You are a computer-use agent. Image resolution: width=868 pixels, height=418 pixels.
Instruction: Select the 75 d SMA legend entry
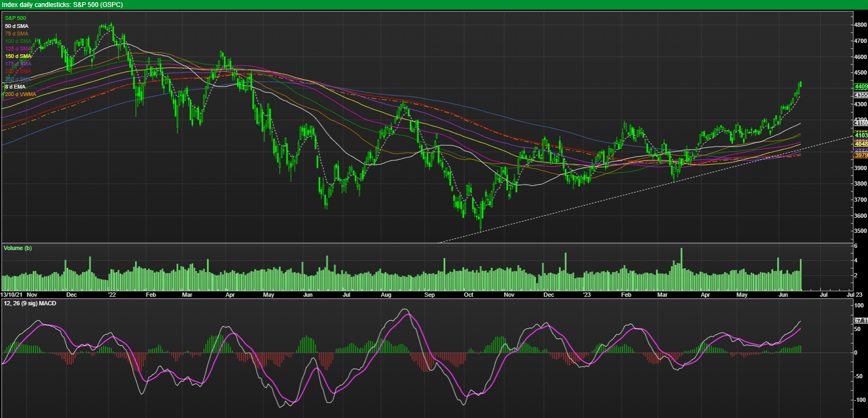click(17, 33)
